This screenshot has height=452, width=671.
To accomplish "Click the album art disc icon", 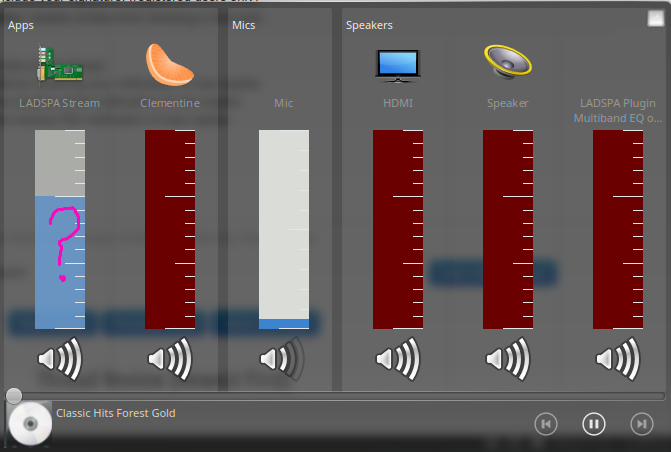I will pos(30,425).
